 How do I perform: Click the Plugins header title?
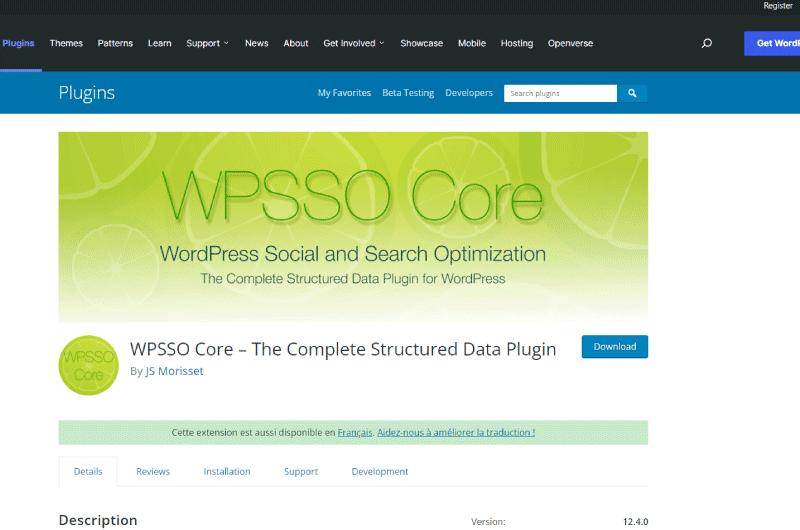pos(87,93)
